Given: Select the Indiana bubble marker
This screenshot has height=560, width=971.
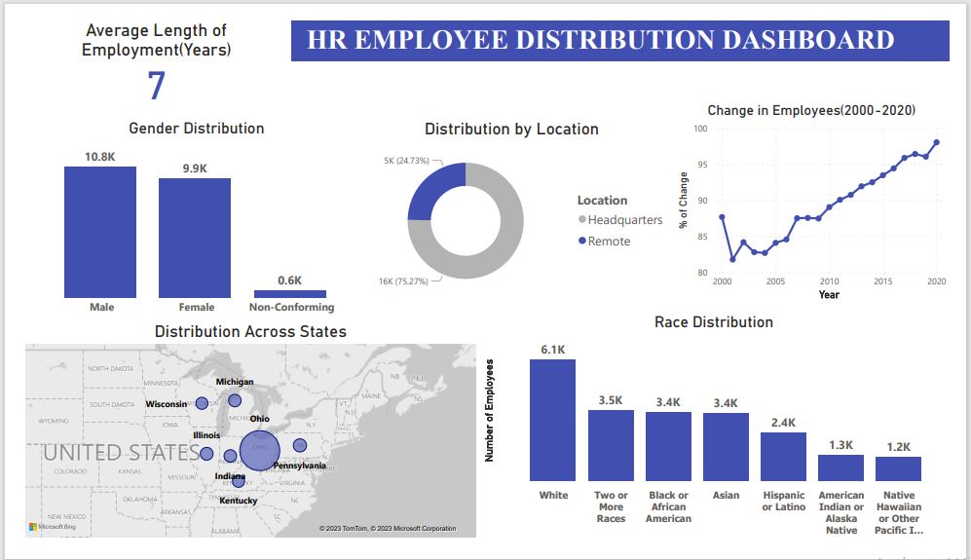Looking at the screenshot, I should tap(230, 456).
